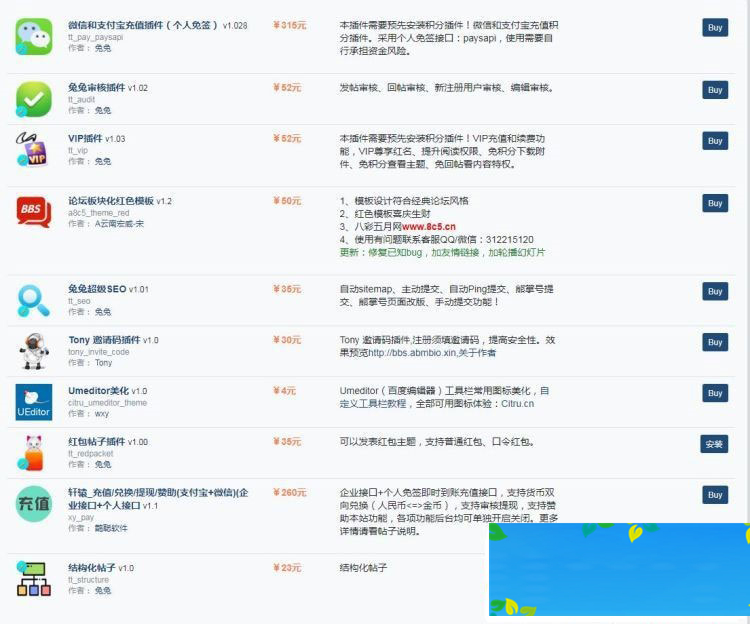Click the WeChat pay plugin icon

coord(34,37)
